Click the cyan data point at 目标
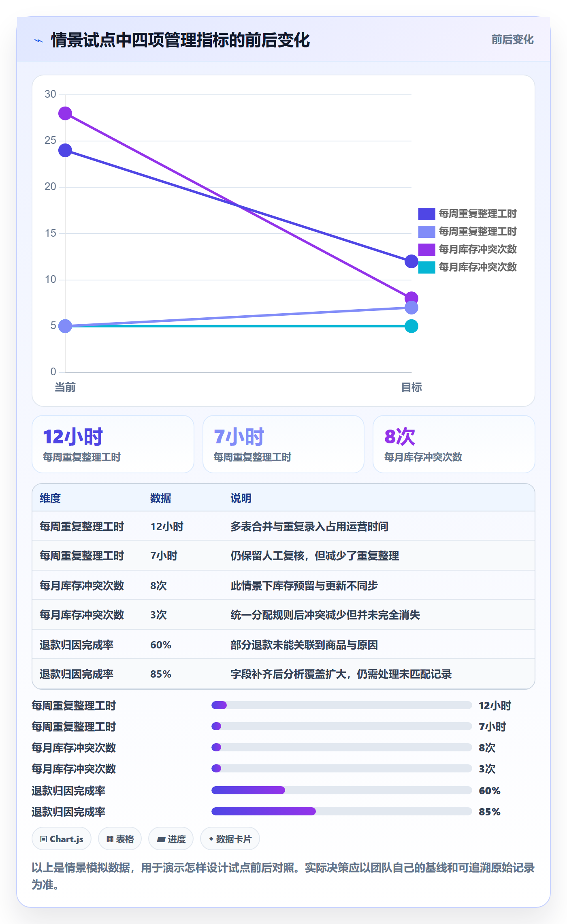The image size is (567, 924). tap(411, 326)
